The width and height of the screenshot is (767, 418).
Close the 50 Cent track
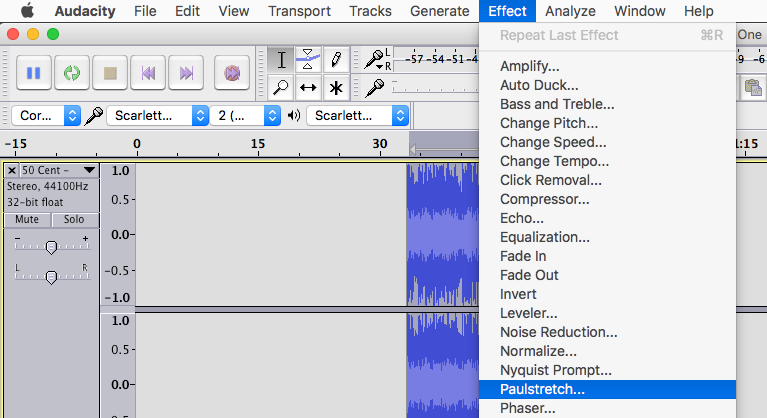click(x=12, y=170)
